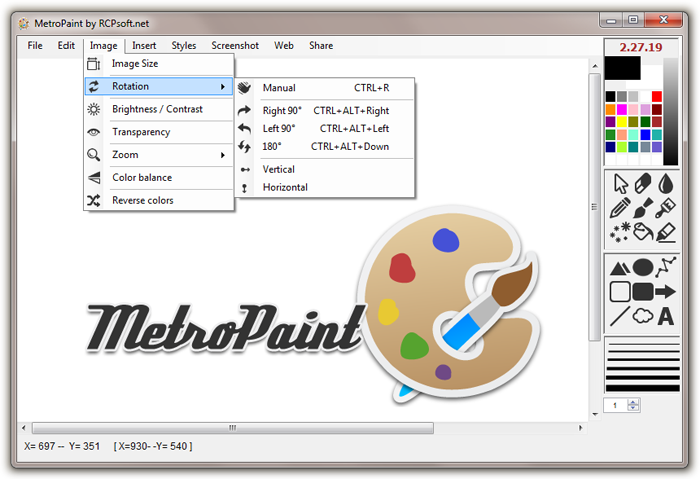
Task: Open the File menu
Action: click(35, 46)
